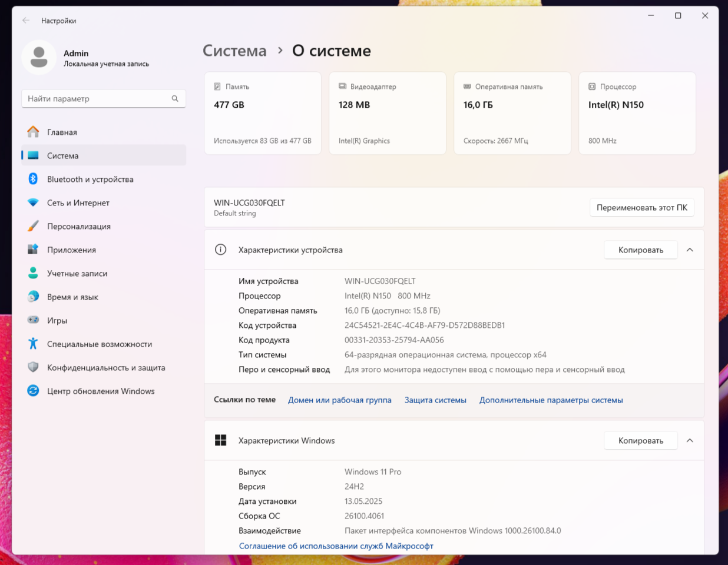Open the Оперативная память 16,0 ГБ card

click(x=512, y=113)
